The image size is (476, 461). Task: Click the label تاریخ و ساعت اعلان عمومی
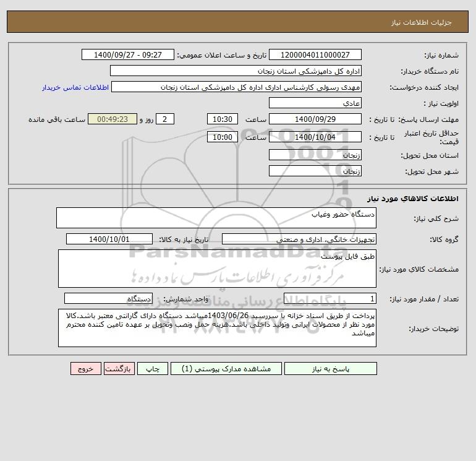click(x=222, y=55)
